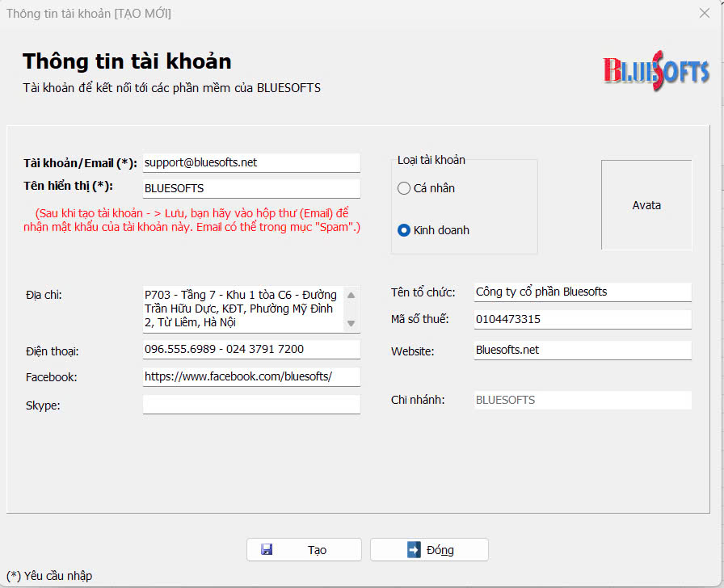
Task: Click the Website label
Action: (x=412, y=351)
